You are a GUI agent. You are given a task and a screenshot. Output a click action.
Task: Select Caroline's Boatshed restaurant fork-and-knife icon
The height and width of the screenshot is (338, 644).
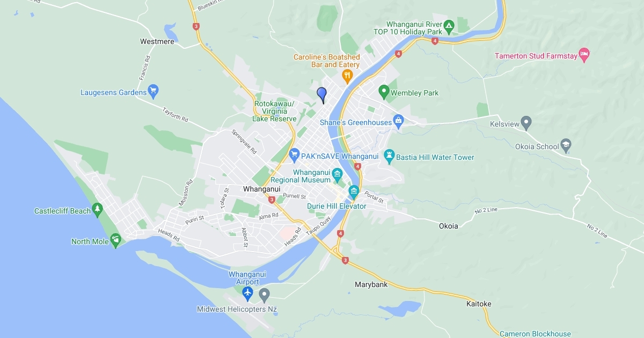[x=347, y=76]
